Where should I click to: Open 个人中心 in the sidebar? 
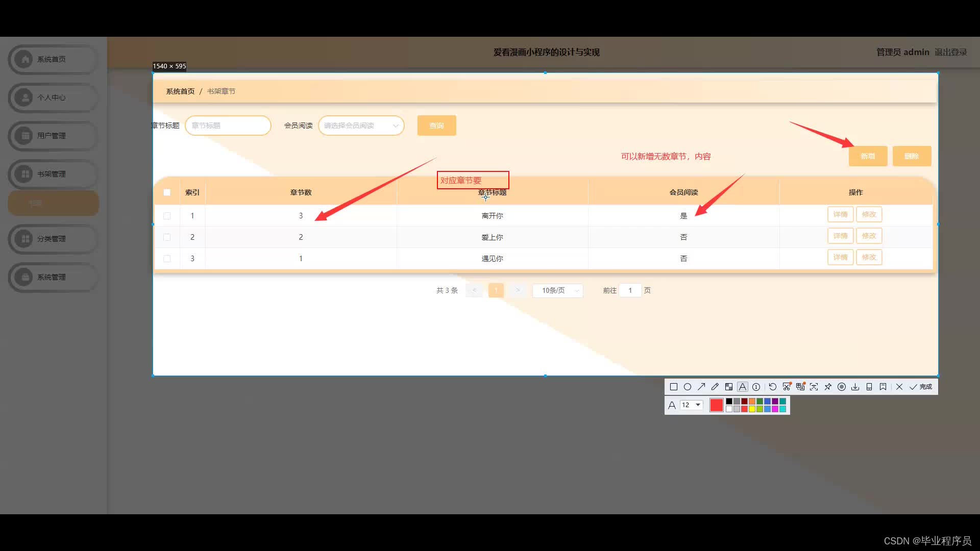point(53,97)
